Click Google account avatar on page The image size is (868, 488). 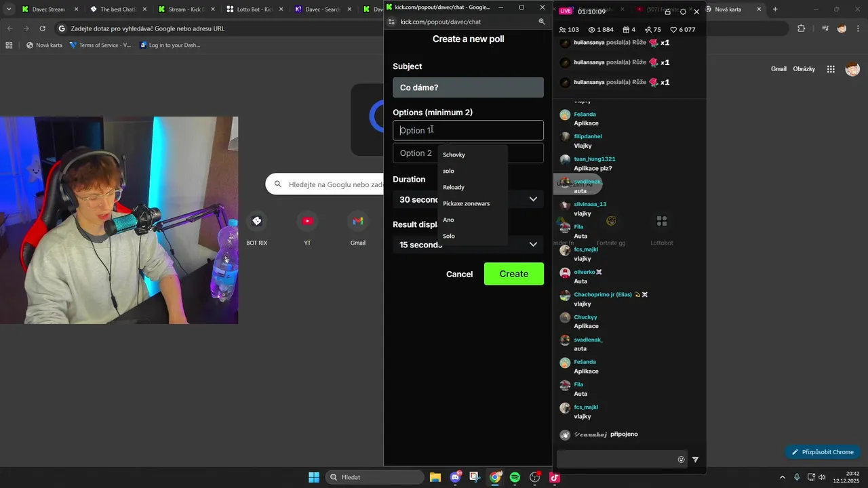pos(852,69)
